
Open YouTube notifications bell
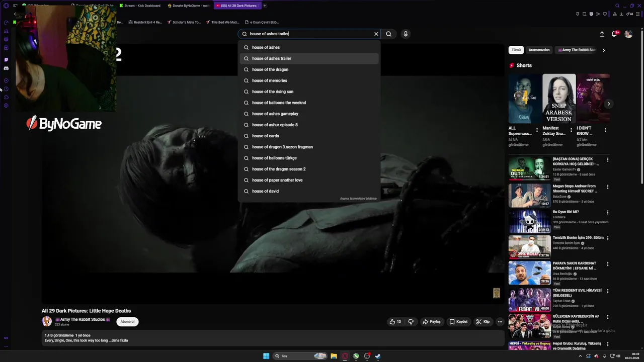(614, 34)
